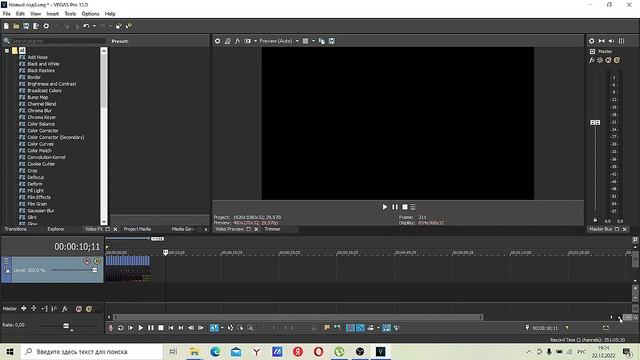Copy preview snapshot to clipboard

coord(322,41)
